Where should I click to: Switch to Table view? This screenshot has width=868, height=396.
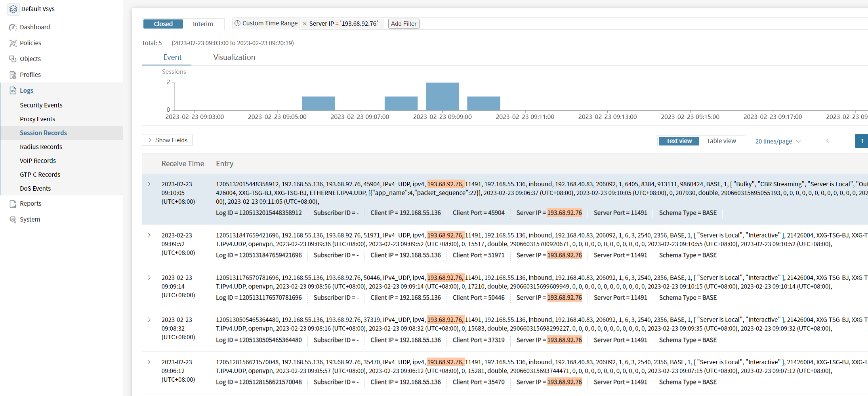pos(721,141)
